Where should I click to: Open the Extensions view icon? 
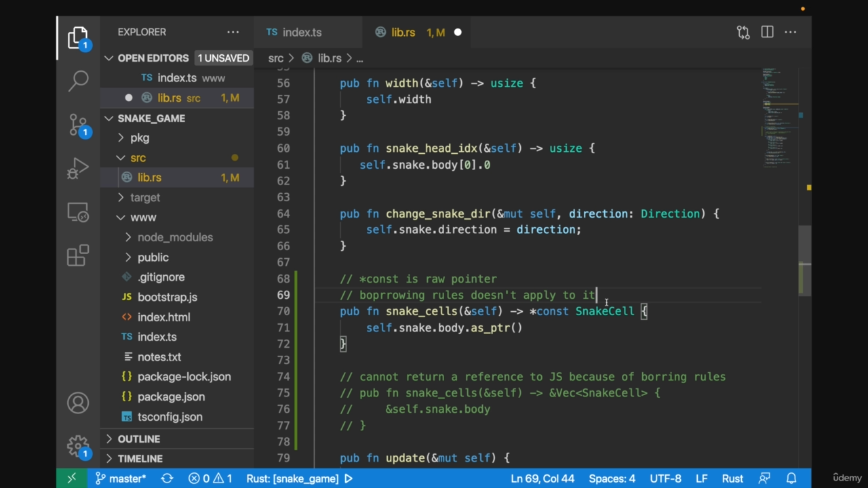[x=78, y=256]
